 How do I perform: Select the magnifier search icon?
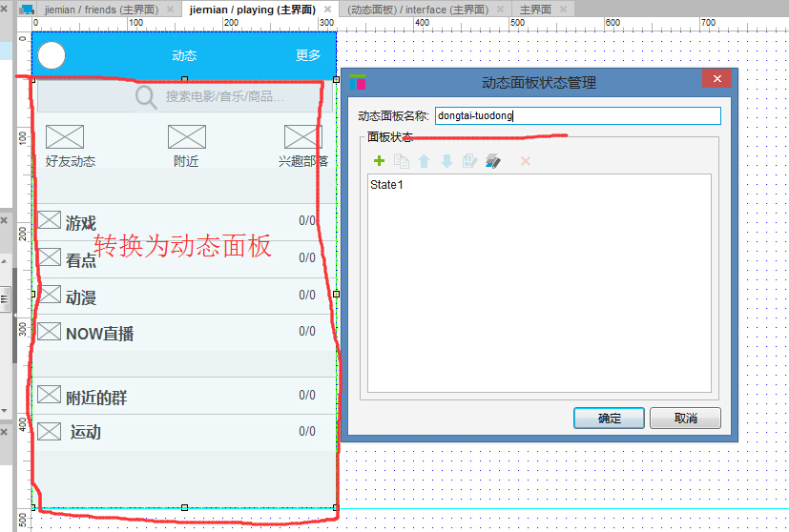point(146,97)
